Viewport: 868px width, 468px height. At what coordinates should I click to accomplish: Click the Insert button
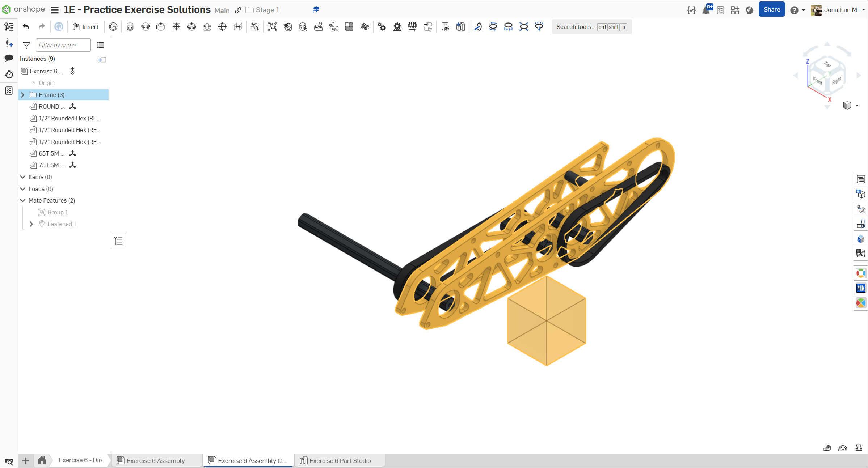coord(86,27)
